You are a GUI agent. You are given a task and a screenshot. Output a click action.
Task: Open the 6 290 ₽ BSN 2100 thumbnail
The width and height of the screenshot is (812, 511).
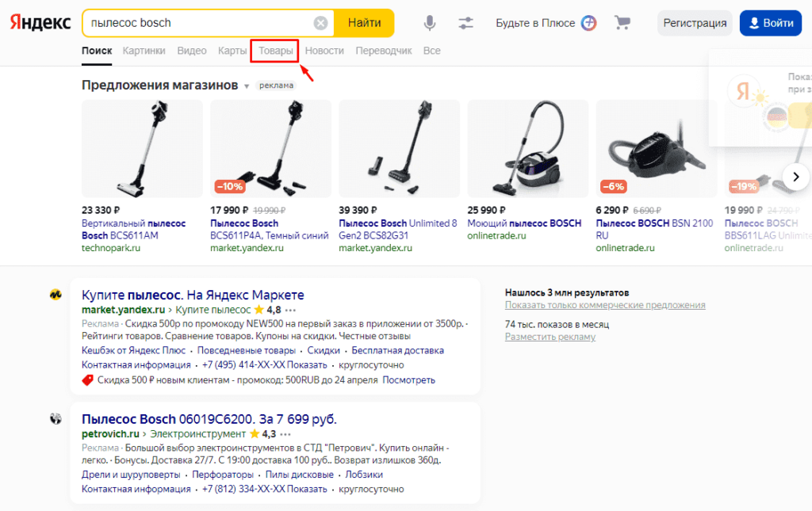pyautogui.click(x=656, y=148)
